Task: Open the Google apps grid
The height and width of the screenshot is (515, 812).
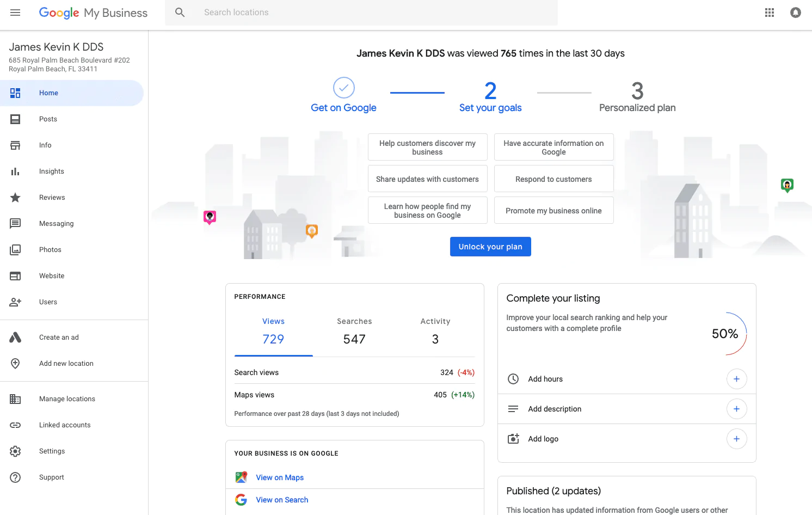Action: pyautogui.click(x=769, y=13)
